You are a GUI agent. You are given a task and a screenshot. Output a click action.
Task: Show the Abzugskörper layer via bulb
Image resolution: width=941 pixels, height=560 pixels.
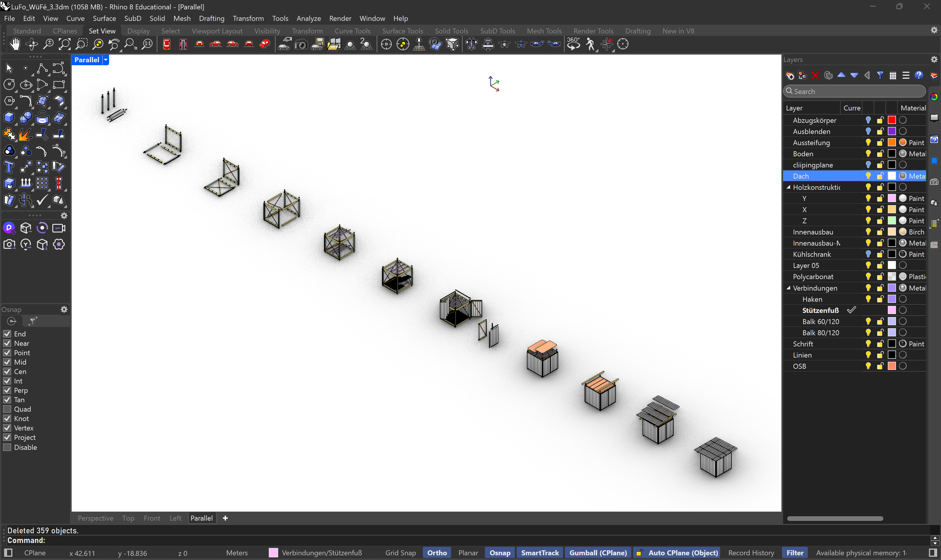coord(868,120)
